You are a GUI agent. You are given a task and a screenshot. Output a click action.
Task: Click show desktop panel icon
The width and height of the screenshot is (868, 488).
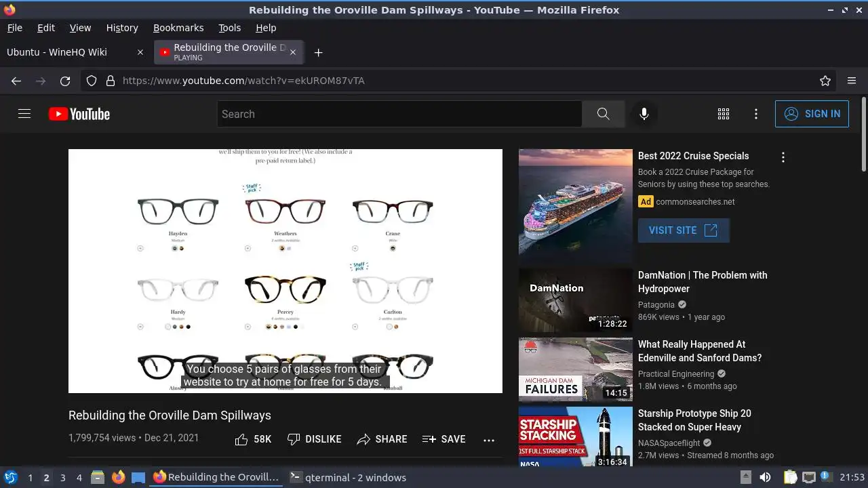pyautogui.click(x=138, y=477)
